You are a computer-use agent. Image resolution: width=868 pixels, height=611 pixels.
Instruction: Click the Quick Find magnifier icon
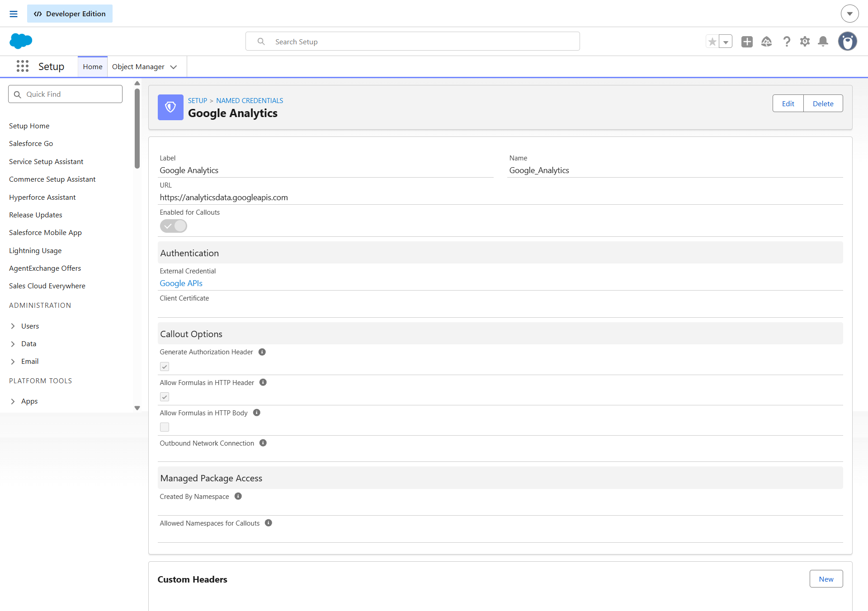pos(18,94)
